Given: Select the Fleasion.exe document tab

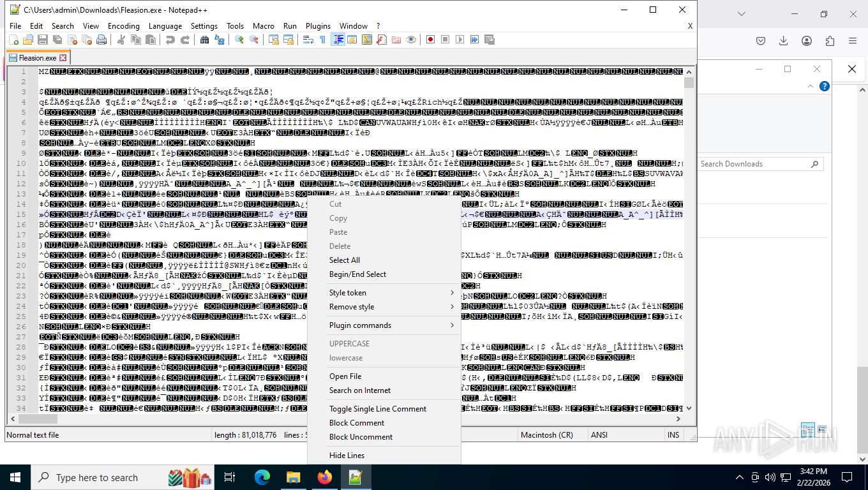Looking at the screenshot, I should [x=37, y=57].
